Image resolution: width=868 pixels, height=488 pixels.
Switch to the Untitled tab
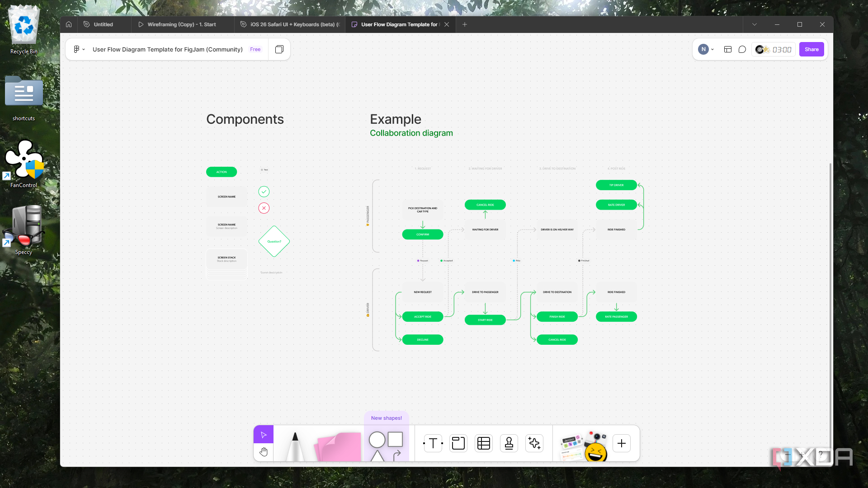point(104,24)
